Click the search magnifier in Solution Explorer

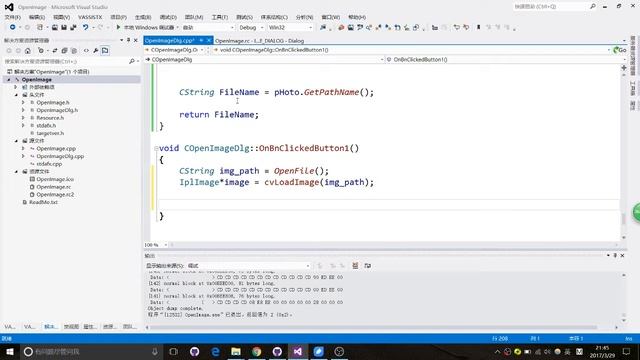tap(131, 61)
